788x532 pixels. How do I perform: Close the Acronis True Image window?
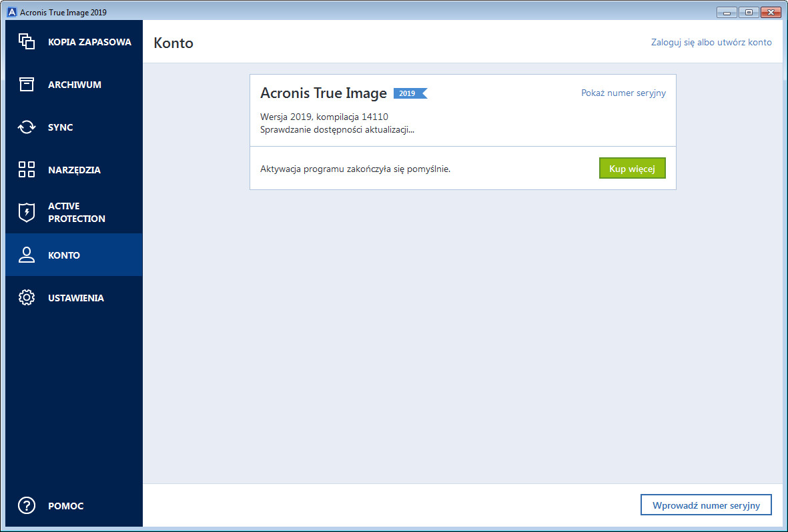point(771,12)
